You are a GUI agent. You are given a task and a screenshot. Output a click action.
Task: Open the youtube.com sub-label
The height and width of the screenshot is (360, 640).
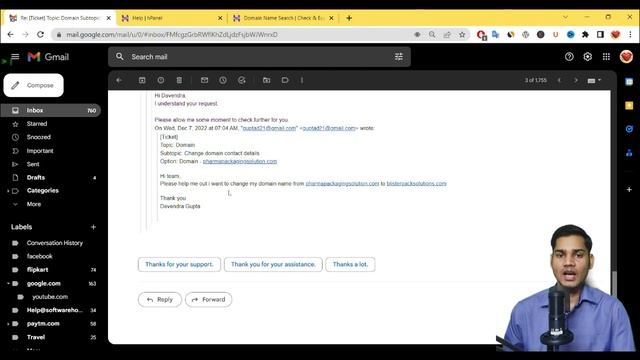tap(51, 297)
